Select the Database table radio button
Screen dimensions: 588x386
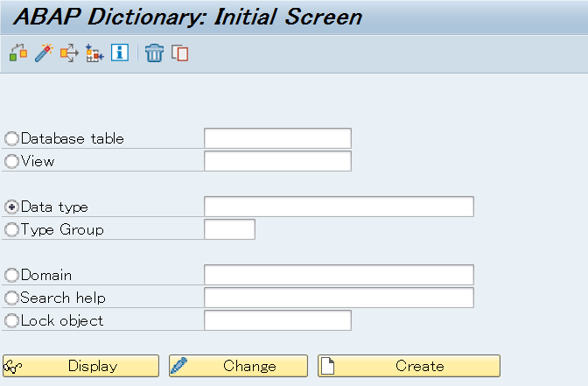tap(11, 138)
